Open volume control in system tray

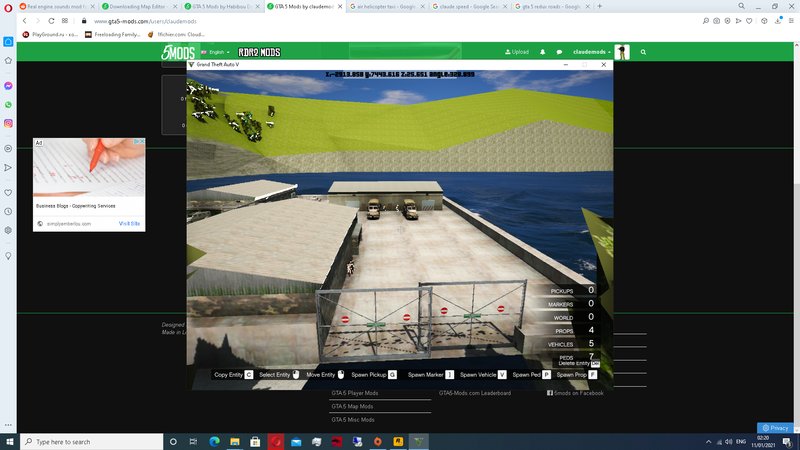click(729, 441)
